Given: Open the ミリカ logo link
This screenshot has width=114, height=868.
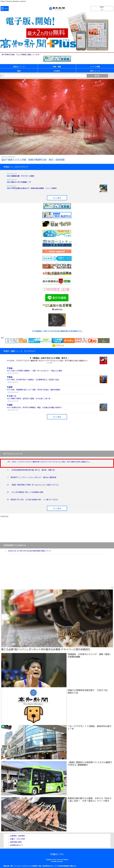Looking at the screenshot, I should (11, 341).
